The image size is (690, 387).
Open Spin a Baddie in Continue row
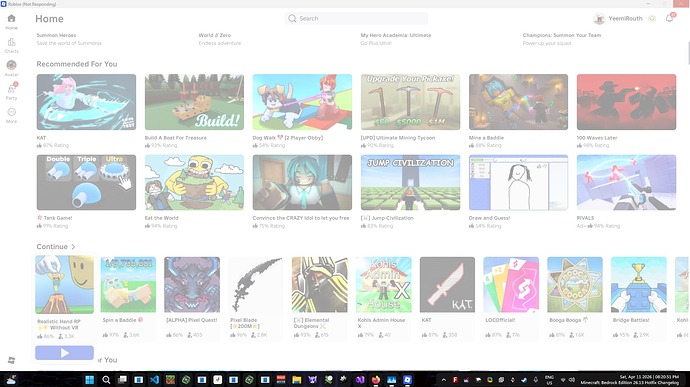click(128, 285)
